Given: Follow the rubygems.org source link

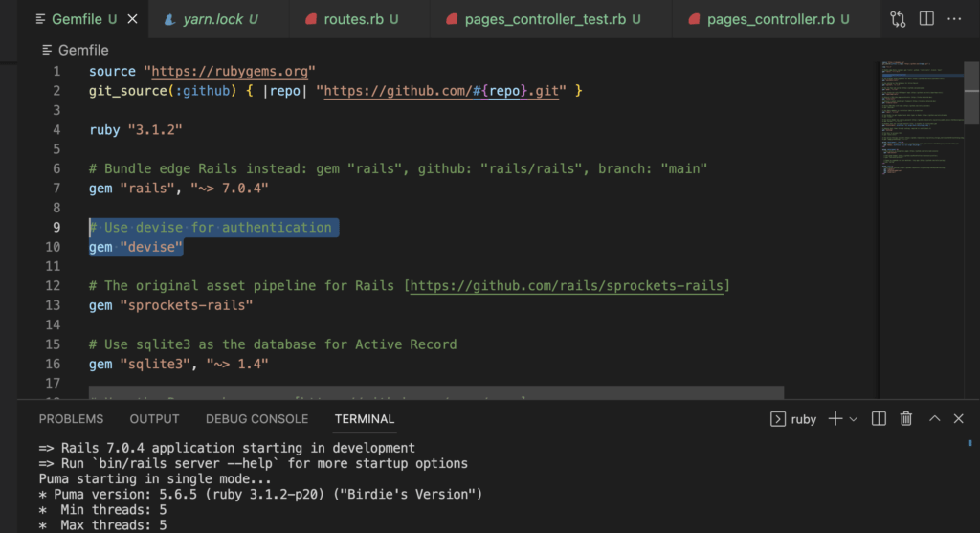Looking at the screenshot, I should [x=230, y=72].
